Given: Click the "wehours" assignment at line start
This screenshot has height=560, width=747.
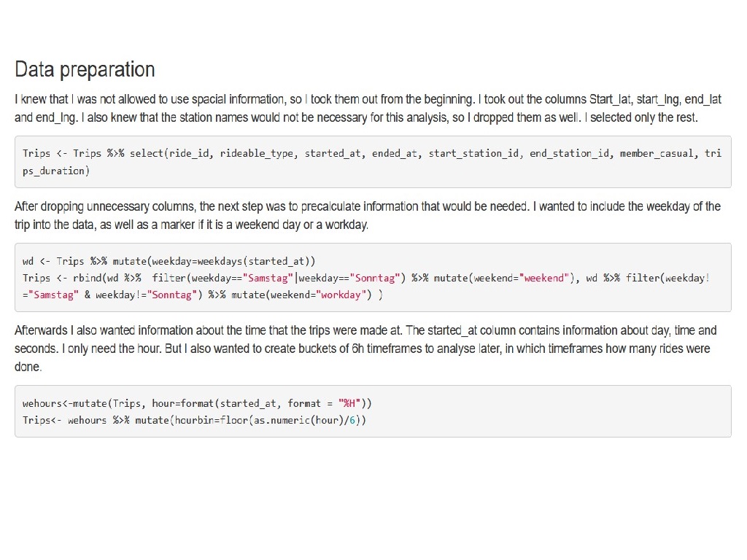Looking at the screenshot, I should pos(42,403).
